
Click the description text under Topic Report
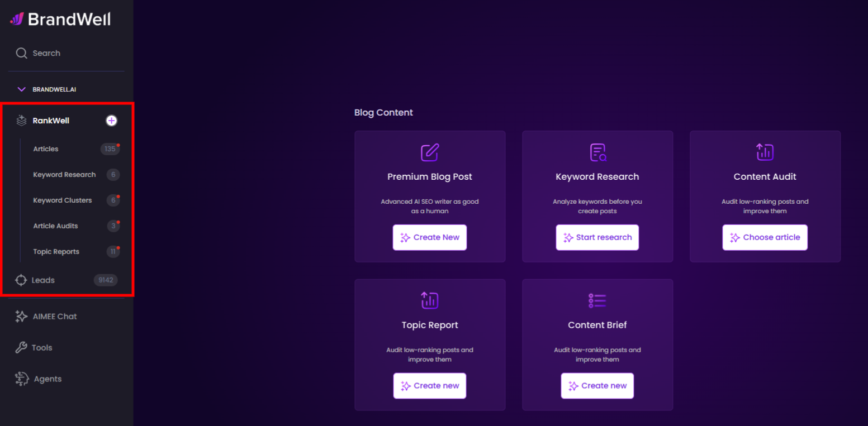click(430, 355)
